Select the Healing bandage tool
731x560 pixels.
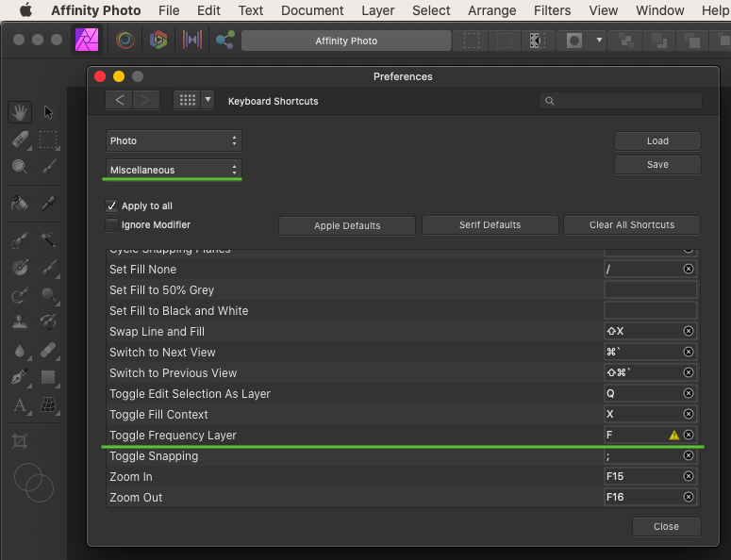48,350
